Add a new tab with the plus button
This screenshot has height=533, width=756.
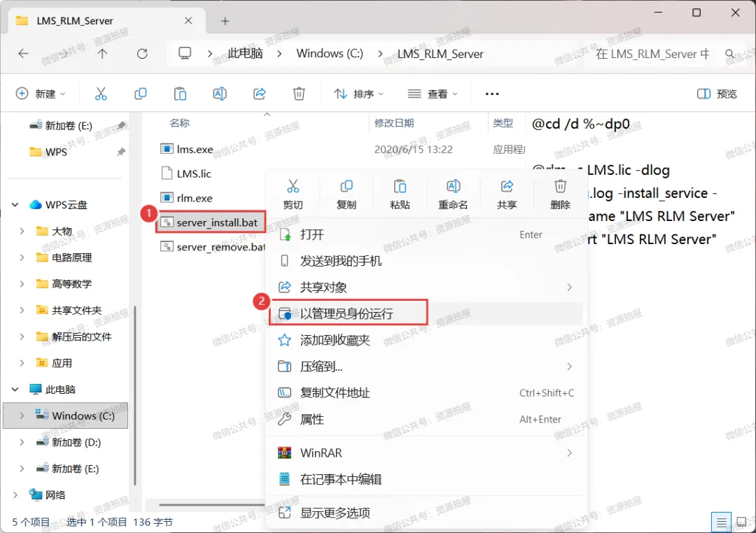coord(225,21)
